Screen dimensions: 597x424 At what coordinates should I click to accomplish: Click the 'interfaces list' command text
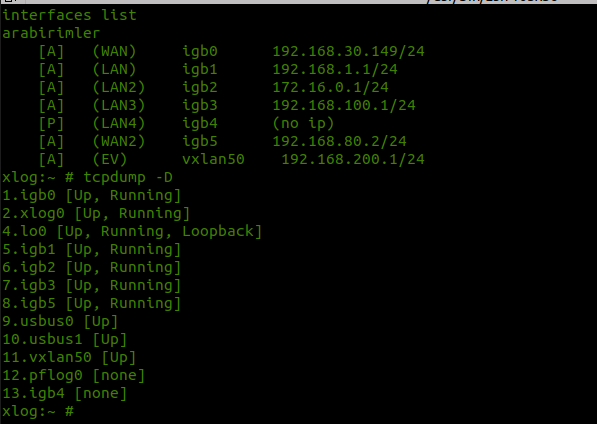(x=69, y=15)
